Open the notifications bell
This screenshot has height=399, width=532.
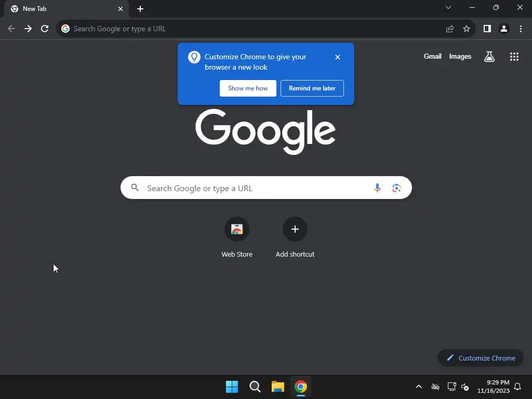(x=517, y=387)
